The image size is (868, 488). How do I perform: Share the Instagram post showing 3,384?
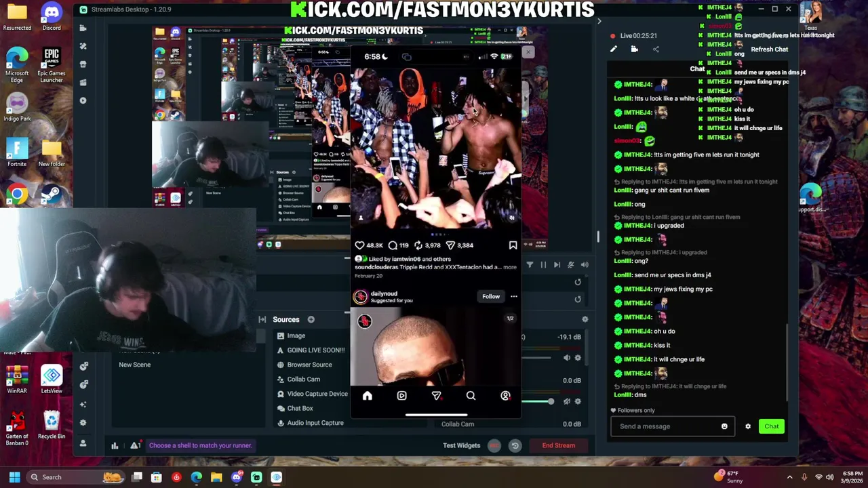coord(450,245)
